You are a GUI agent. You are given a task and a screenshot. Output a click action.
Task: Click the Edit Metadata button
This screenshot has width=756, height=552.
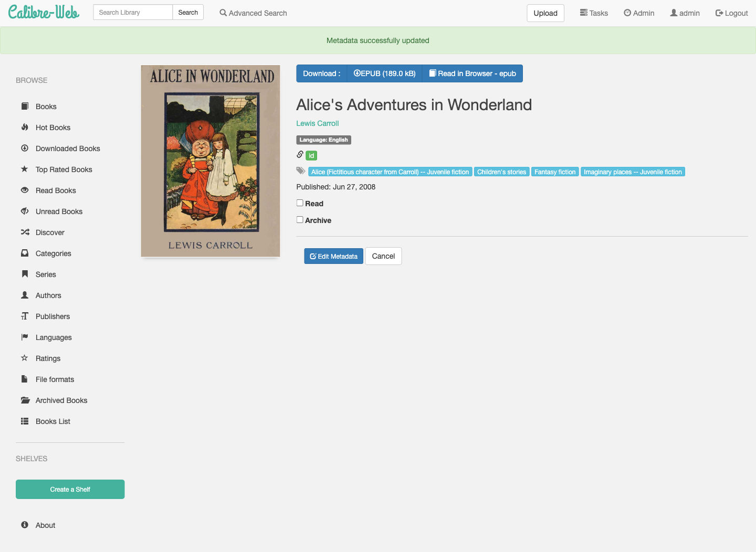[x=334, y=256]
